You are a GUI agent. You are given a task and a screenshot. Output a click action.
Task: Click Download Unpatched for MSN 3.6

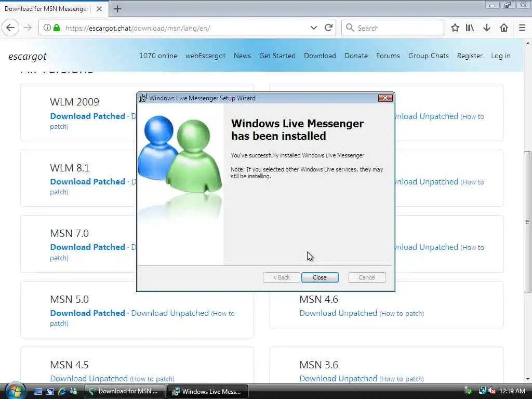point(338,379)
